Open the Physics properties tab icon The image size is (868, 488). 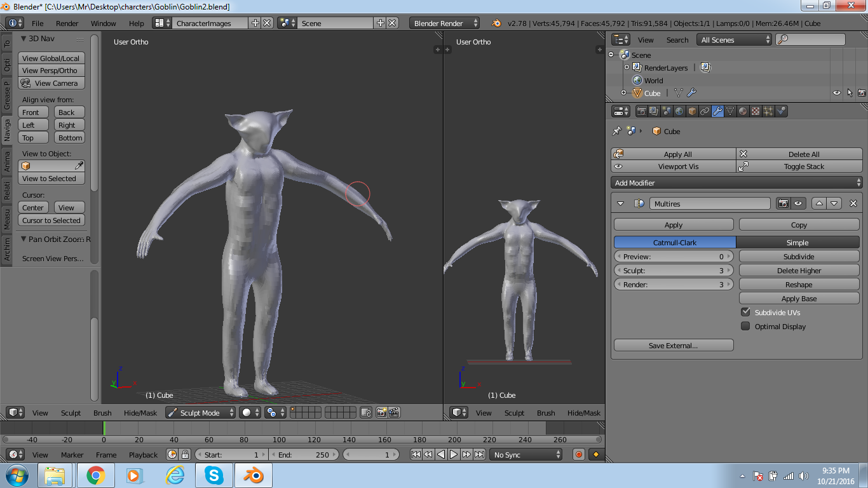(x=781, y=111)
